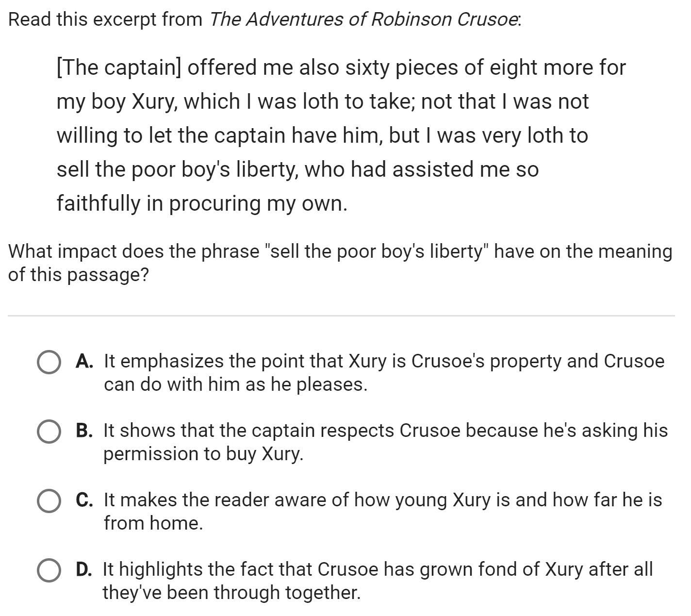Click the italic title The Adventures of Robinson Crusoe
Image resolution: width=691 pixels, height=616 pixels.
[x=363, y=19]
